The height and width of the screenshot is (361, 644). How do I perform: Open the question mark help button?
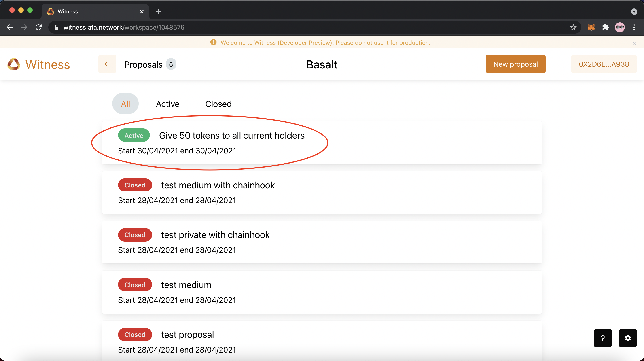click(603, 338)
